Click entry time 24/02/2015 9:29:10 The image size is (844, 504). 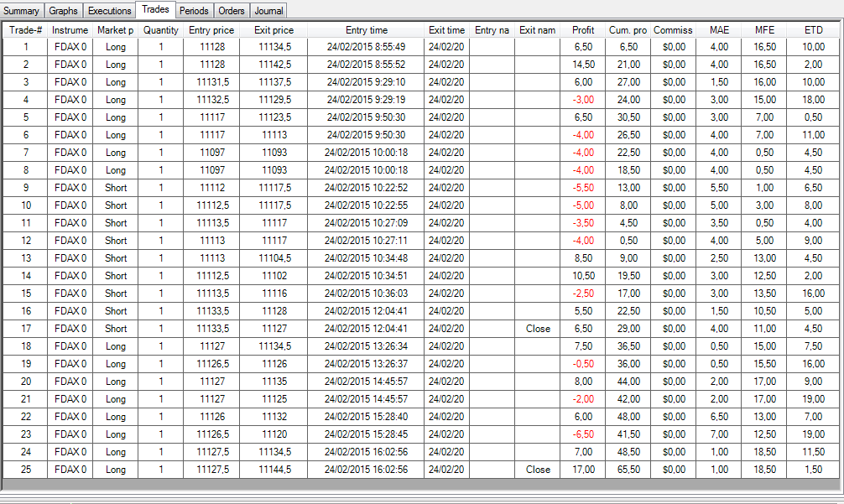click(x=366, y=82)
